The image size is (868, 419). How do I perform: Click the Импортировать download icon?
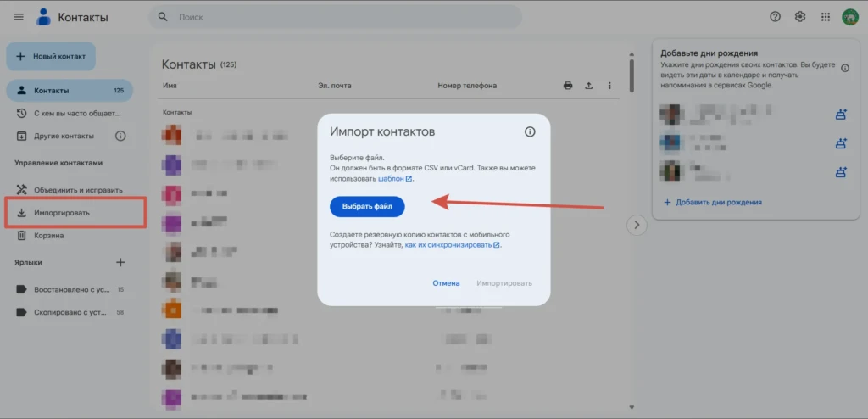click(x=21, y=213)
